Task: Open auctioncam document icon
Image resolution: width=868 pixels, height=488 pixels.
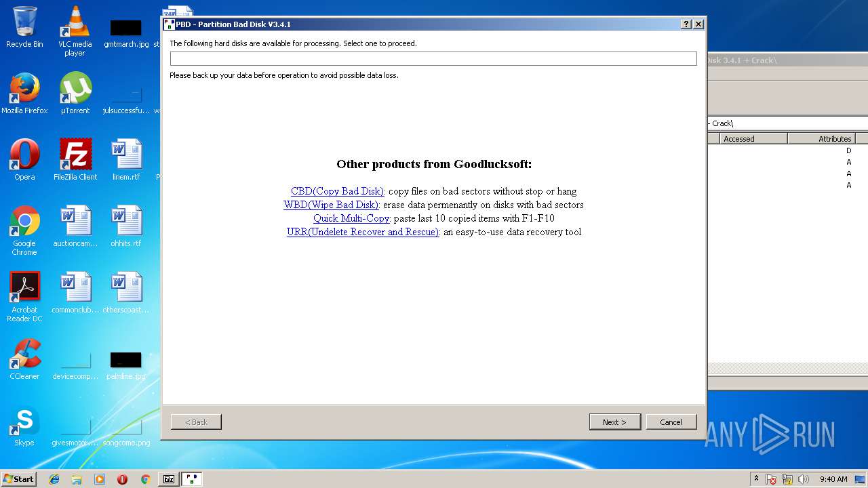Action: tap(75, 226)
